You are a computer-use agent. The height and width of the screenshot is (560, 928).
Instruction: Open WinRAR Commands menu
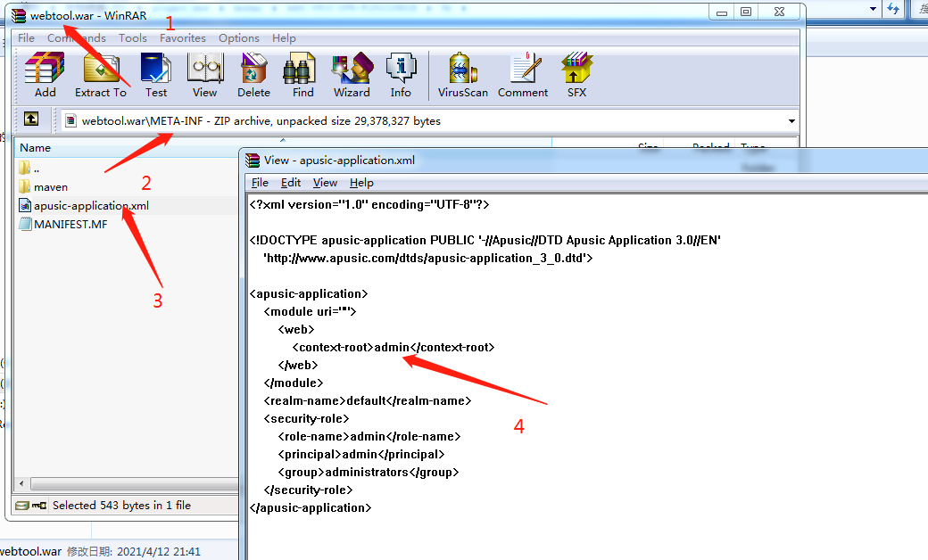coord(77,37)
